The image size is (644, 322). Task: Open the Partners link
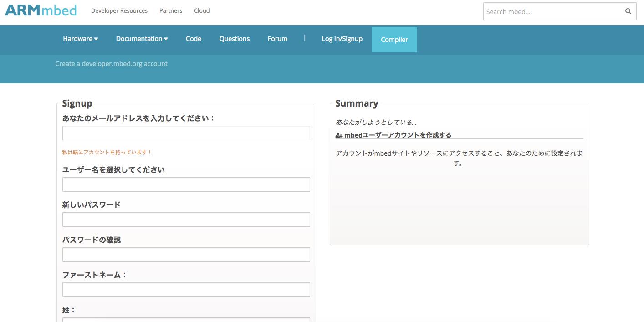(171, 10)
